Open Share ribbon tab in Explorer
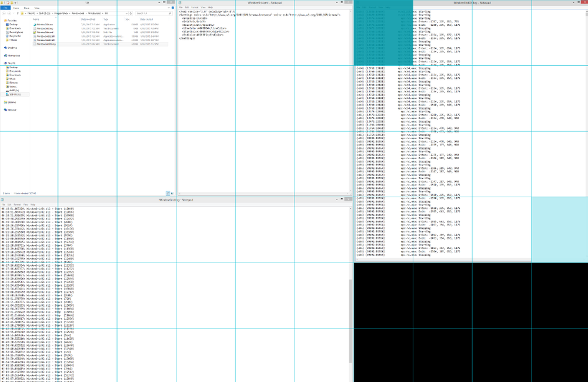588x382 pixels. point(26,8)
